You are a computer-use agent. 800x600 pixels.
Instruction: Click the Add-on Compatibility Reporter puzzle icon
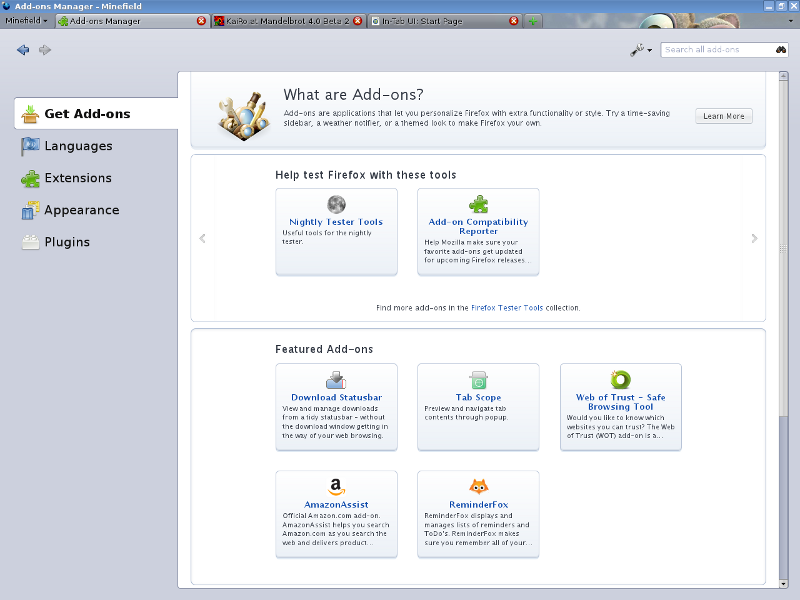click(478, 199)
